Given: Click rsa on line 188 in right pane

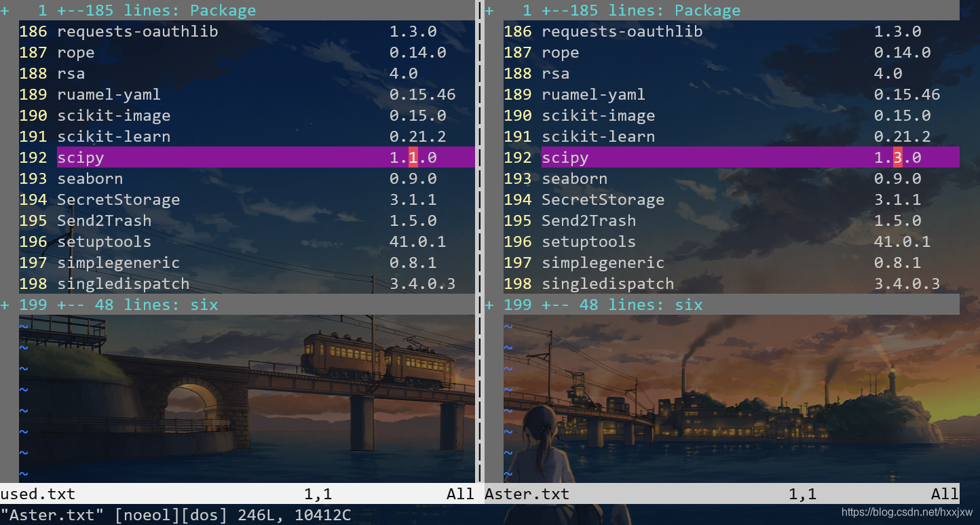Looking at the screenshot, I should 556,73.
